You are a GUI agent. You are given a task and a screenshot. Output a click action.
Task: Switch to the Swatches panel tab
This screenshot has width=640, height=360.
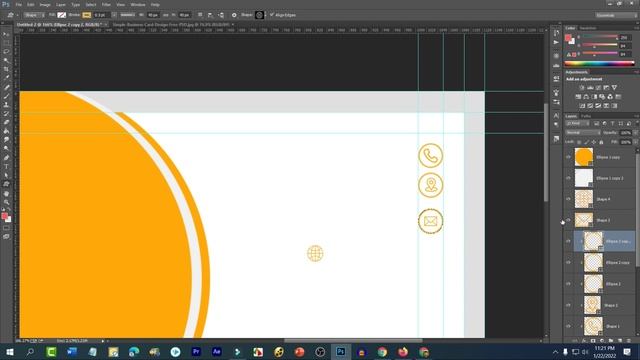[x=588, y=28]
